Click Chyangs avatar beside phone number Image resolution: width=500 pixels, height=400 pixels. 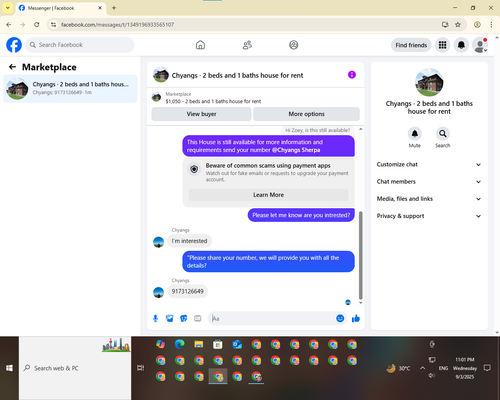click(158, 292)
